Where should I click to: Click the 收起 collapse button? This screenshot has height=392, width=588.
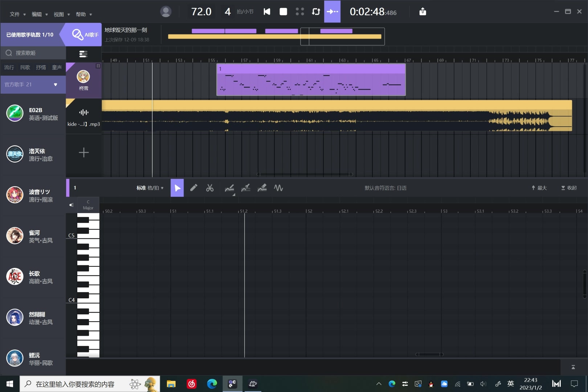[x=568, y=188]
